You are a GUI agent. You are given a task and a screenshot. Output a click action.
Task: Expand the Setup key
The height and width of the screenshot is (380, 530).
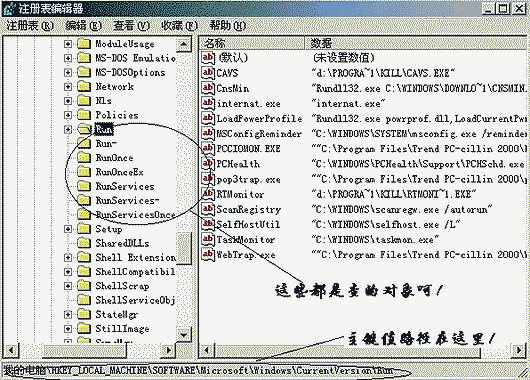pos(68,229)
